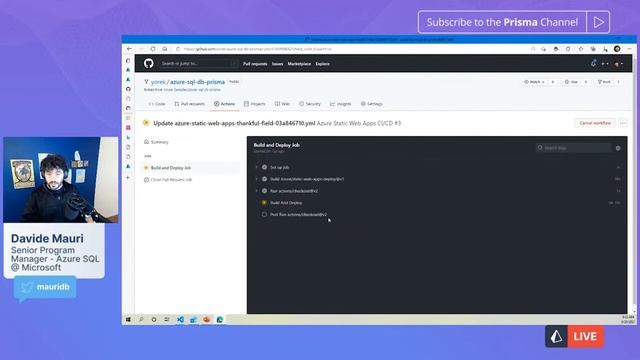640x360 pixels.
Task: Open the Security tab
Action: point(310,104)
